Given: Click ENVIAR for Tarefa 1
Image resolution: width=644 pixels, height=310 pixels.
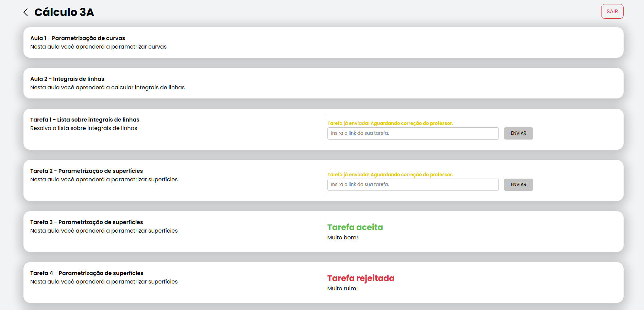Looking at the screenshot, I should (518, 133).
